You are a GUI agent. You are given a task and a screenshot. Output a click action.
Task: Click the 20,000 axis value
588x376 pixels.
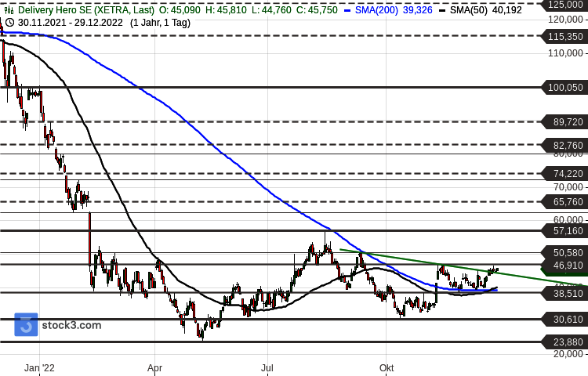568,354
